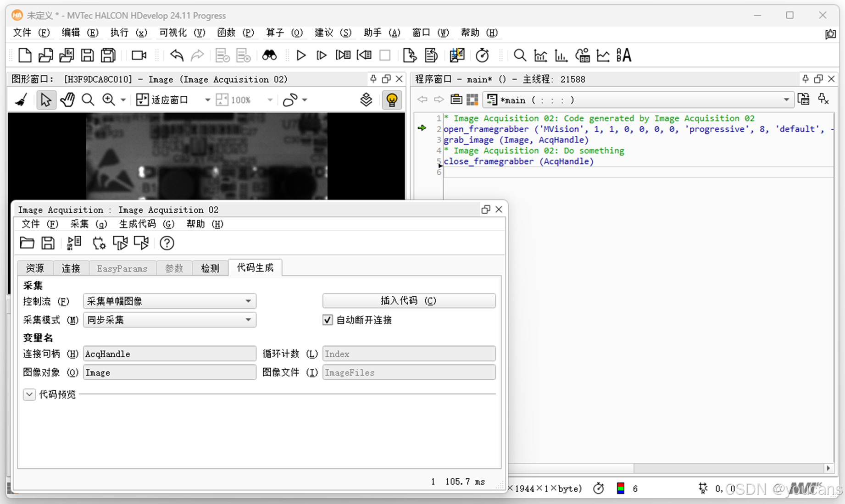This screenshot has height=504, width=845.
Task: Click code line close_framegrabber (AcqHandle)
Action: tap(518, 161)
